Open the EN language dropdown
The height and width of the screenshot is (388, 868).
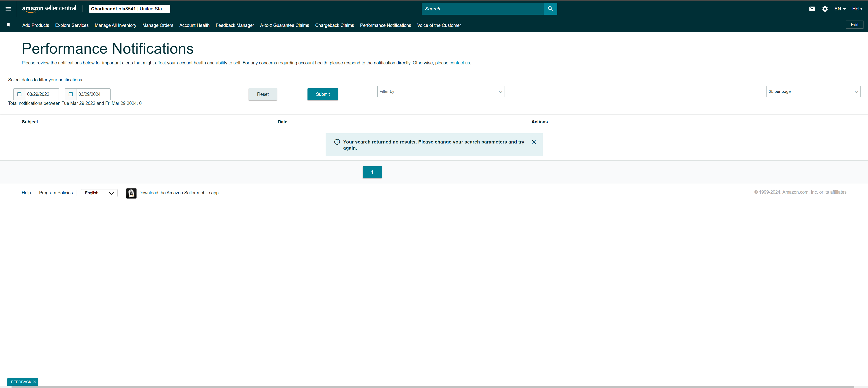[x=840, y=9]
